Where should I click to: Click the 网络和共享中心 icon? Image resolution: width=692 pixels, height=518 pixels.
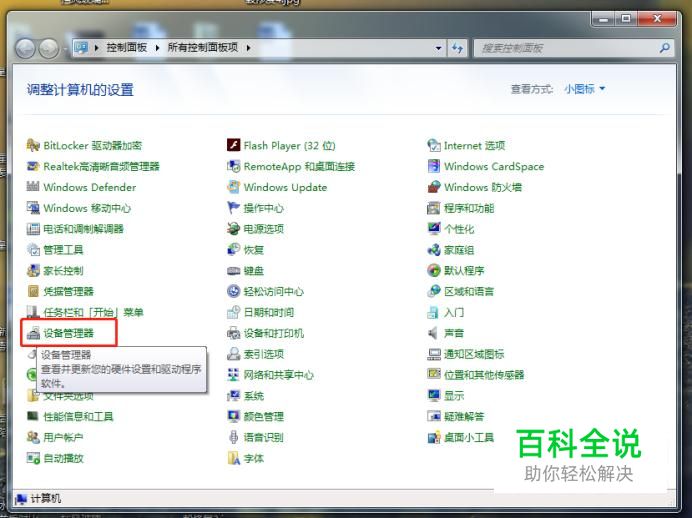click(233, 375)
